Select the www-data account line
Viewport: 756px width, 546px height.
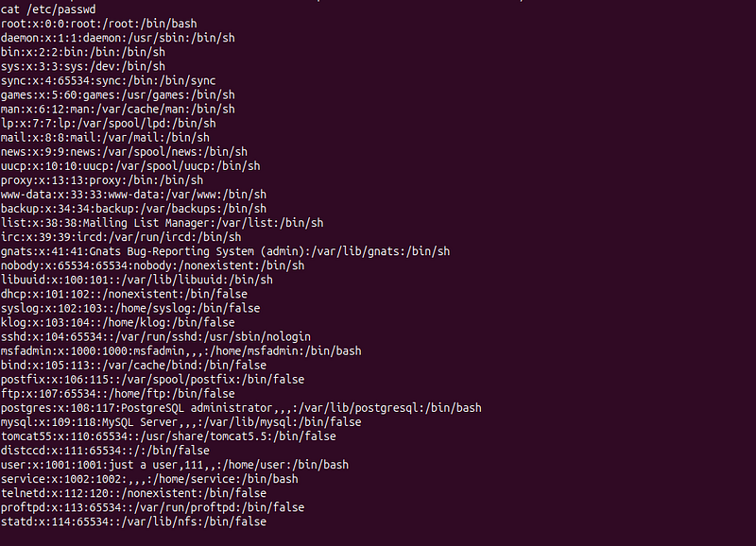(133, 195)
